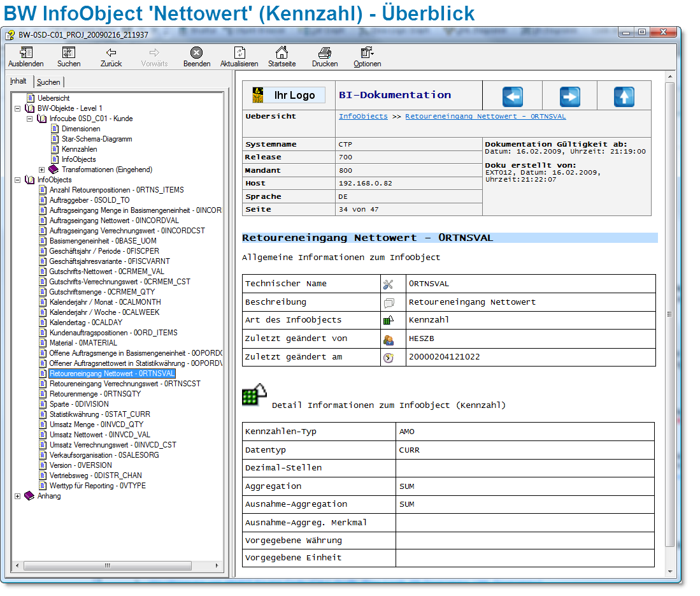Expand the Anhang tree node
Image resolution: width=700 pixels, height=596 pixels.
(x=18, y=496)
